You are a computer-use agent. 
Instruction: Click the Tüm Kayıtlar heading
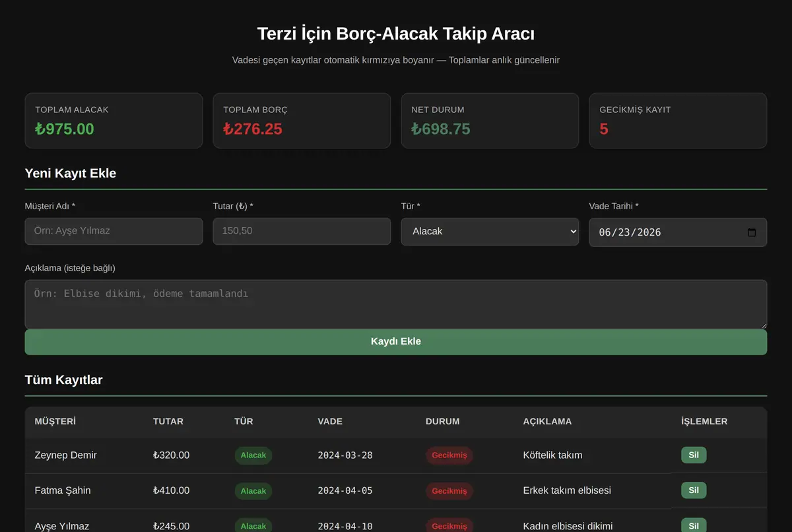pyautogui.click(x=64, y=380)
